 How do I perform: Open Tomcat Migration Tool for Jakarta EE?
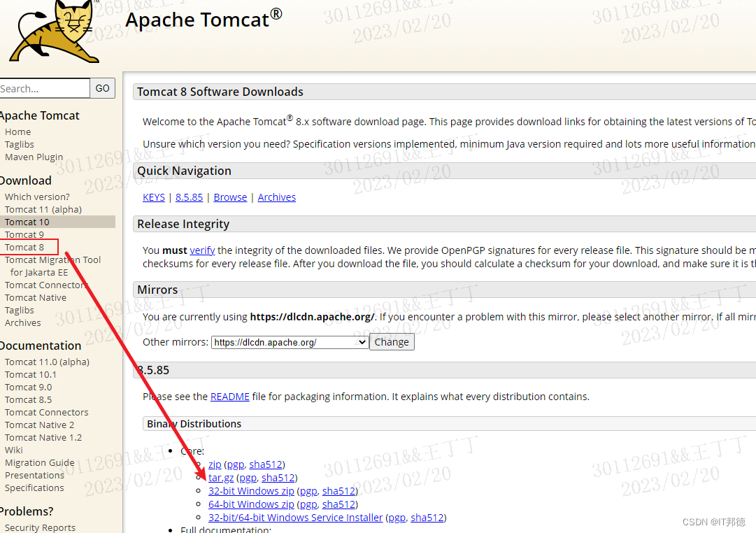[x=52, y=266]
